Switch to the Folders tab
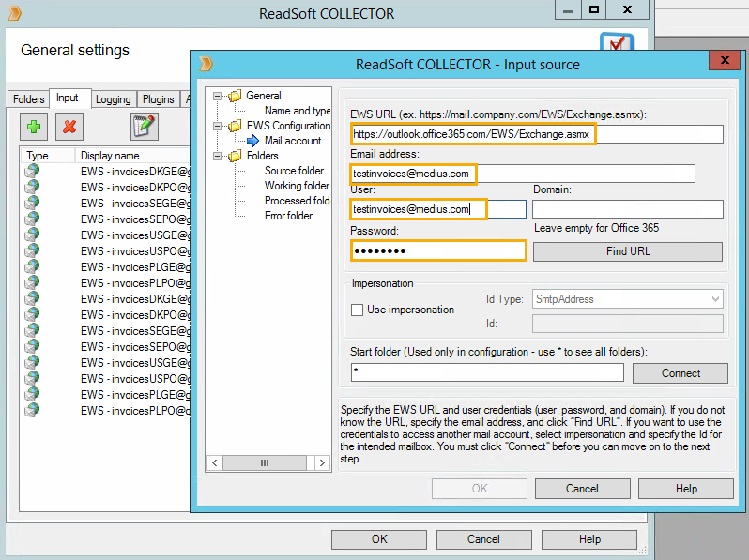The image size is (749, 560). (29, 99)
